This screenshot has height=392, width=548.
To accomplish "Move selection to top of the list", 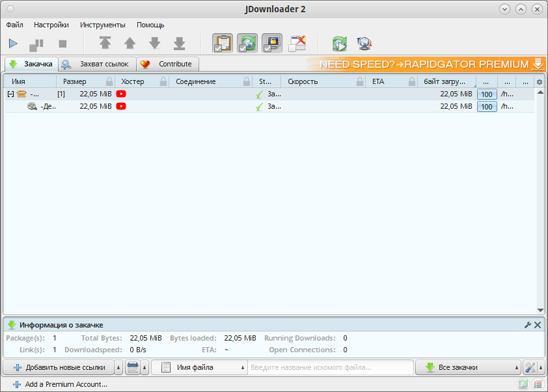I will click(105, 43).
